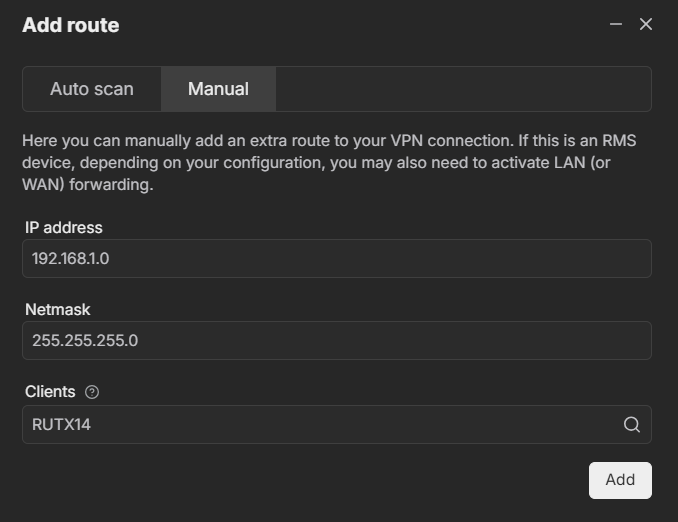Click the "WAN) forwarding" description text
Image resolution: width=678 pixels, height=522 pixels.
pos(87,185)
